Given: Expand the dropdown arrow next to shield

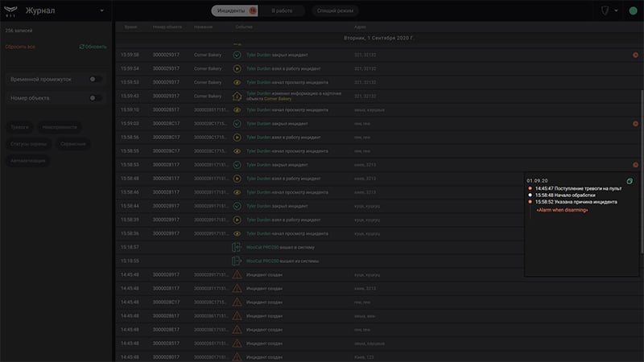Looking at the screenshot, I should (x=616, y=10).
